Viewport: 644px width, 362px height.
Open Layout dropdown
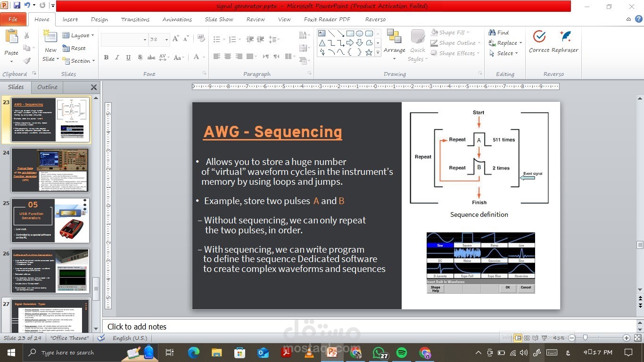(x=78, y=35)
